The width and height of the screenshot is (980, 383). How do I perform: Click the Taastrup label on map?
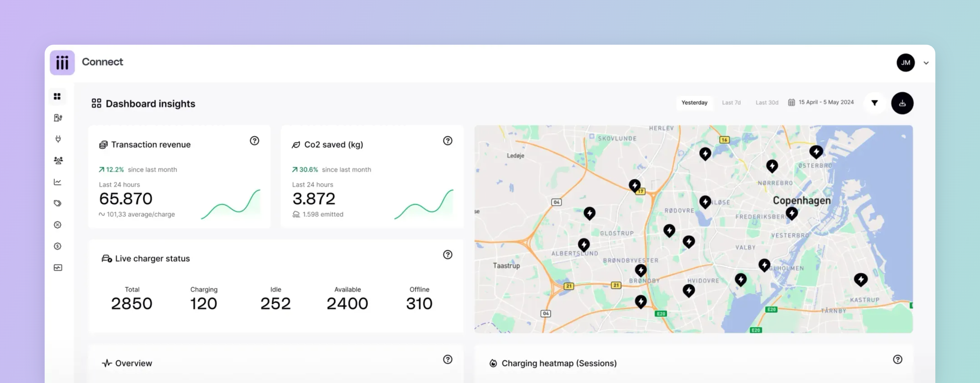point(506,266)
